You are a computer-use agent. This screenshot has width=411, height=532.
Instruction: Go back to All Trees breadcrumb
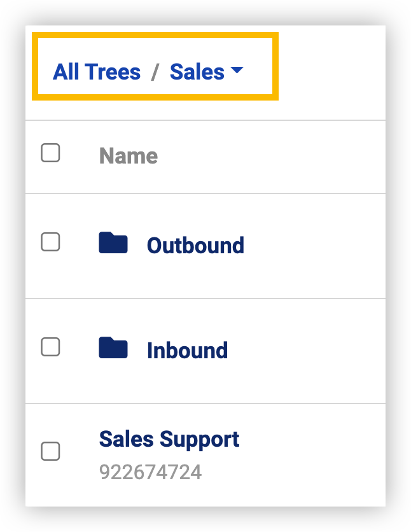coord(97,71)
